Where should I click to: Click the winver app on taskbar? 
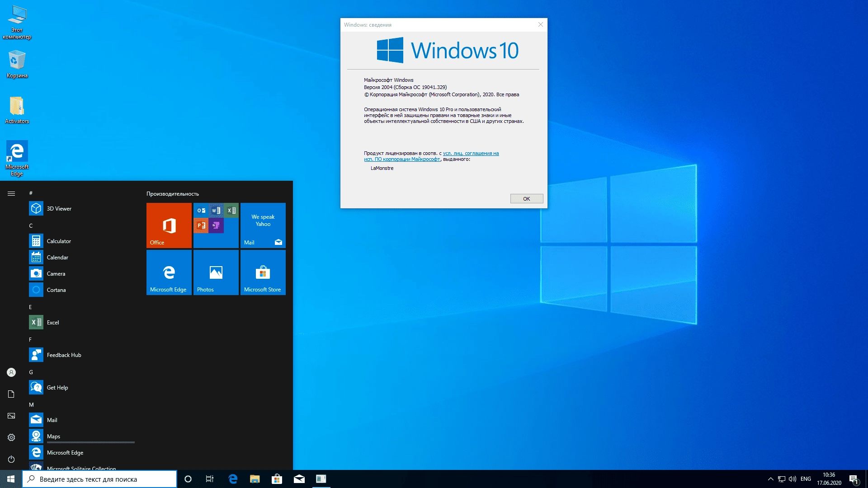click(x=321, y=479)
